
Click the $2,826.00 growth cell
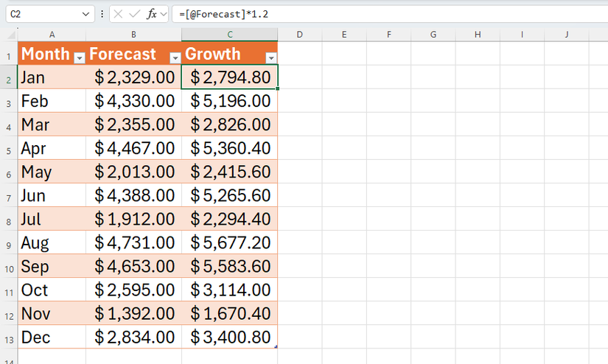229,125
